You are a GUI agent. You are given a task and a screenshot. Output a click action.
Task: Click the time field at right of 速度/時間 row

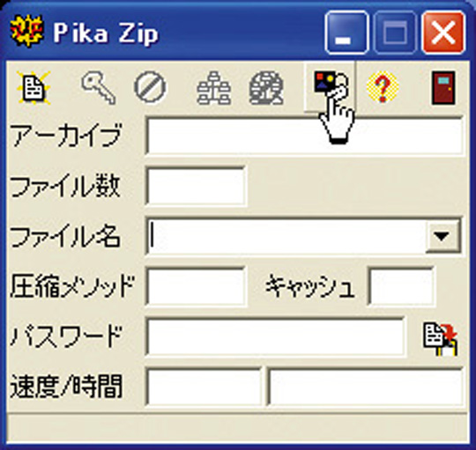366,387
